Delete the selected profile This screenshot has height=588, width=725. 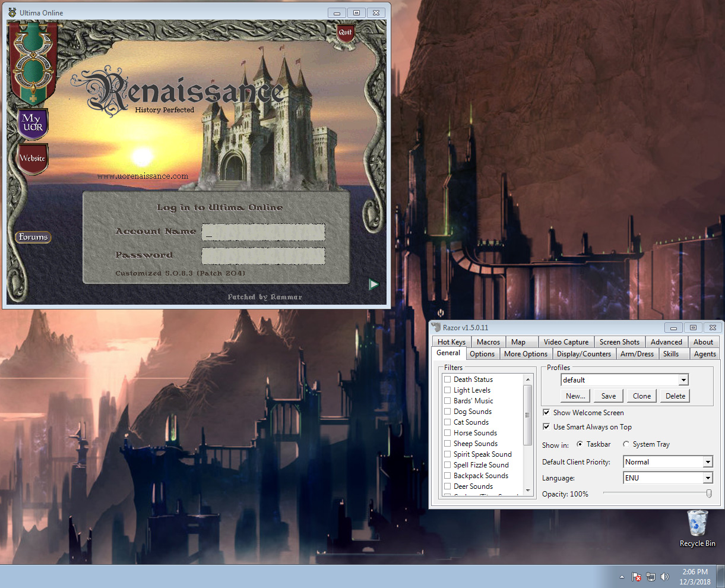pos(675,396)
